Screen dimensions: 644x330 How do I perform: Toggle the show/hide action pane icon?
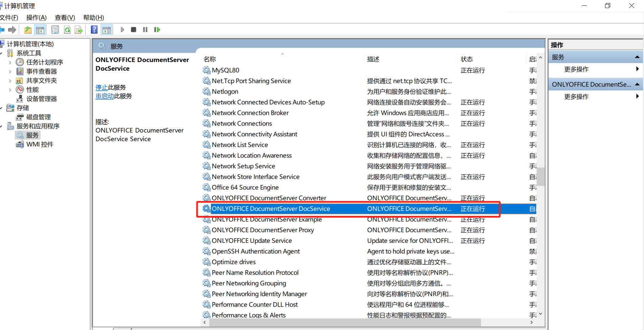click(x=107, y=30)
